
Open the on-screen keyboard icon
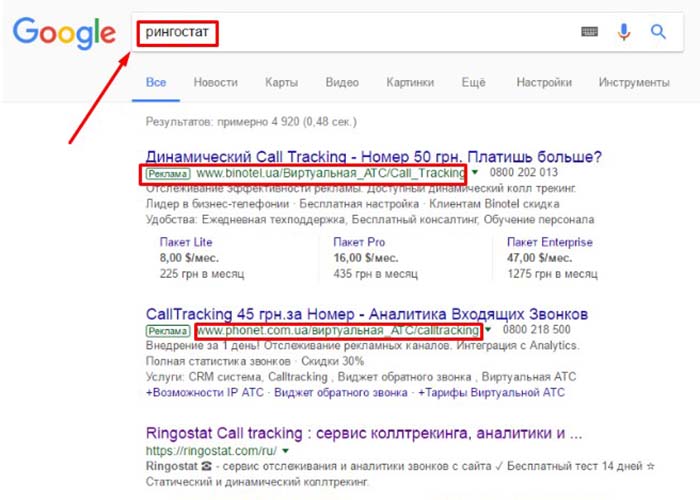click(589, 32)
